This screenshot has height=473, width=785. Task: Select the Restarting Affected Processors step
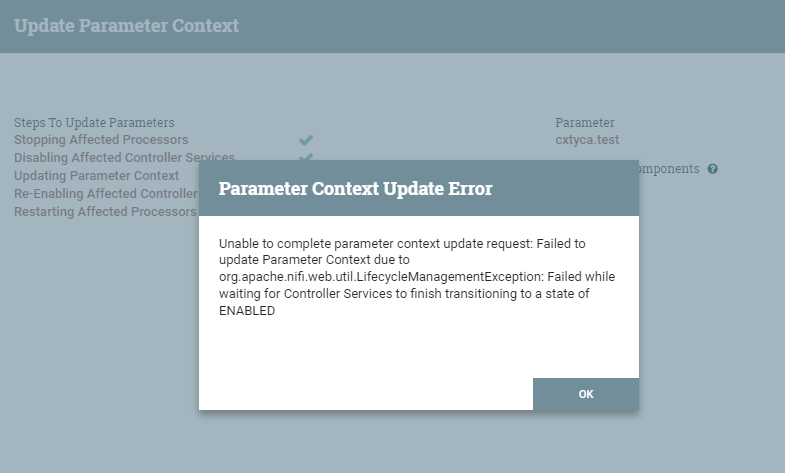point(105,212)
